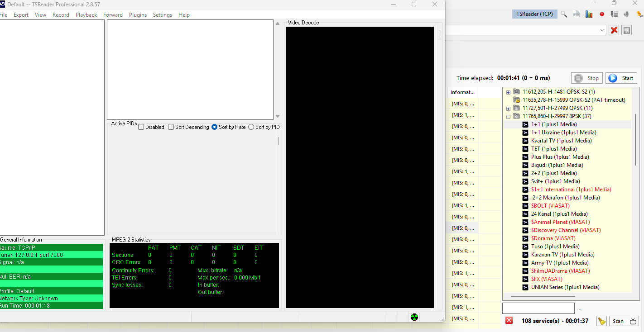The width and height of the screenshot is (644, 332).
Task: Click the Informat... column header
Action: [x=462, y=92]
